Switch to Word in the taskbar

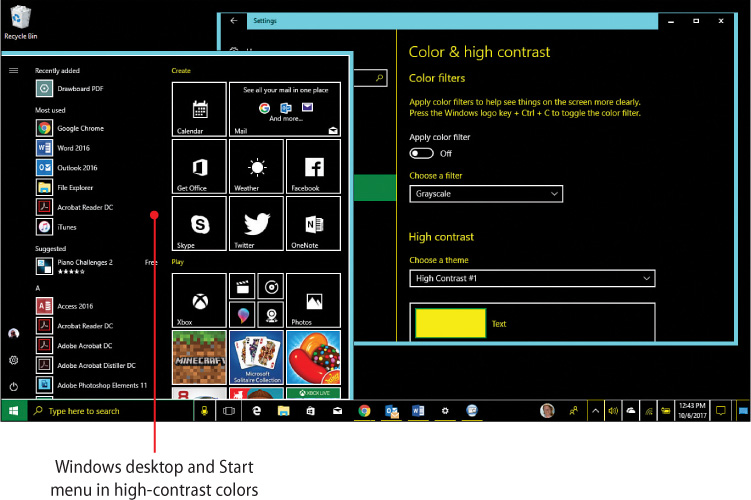[x=418, y=411]
